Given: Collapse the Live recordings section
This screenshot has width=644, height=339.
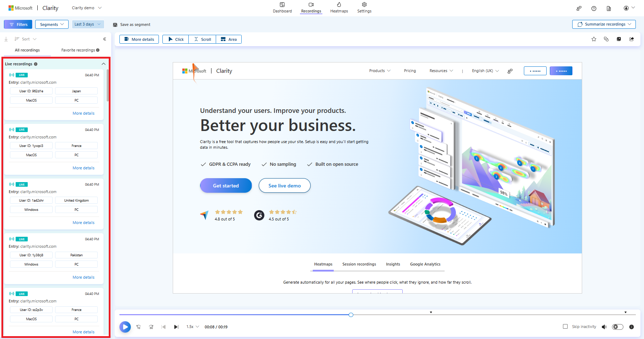Looking at the screenshot, I should point(103,64).
